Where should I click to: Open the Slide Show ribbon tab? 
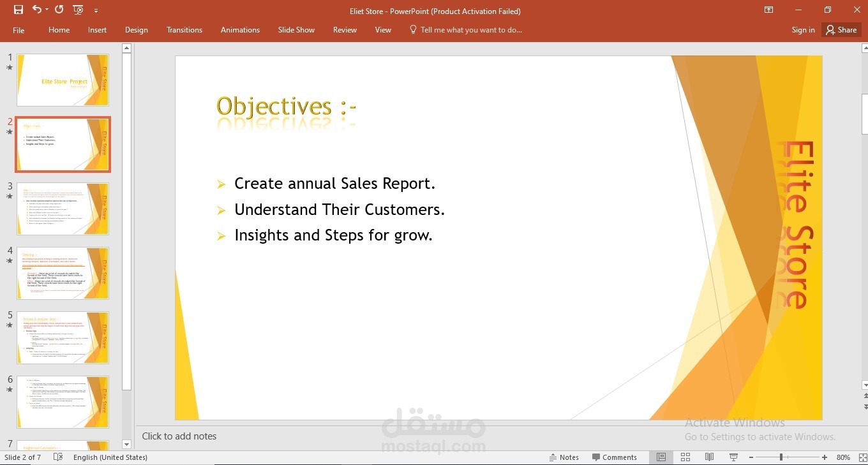click(296, 30)
